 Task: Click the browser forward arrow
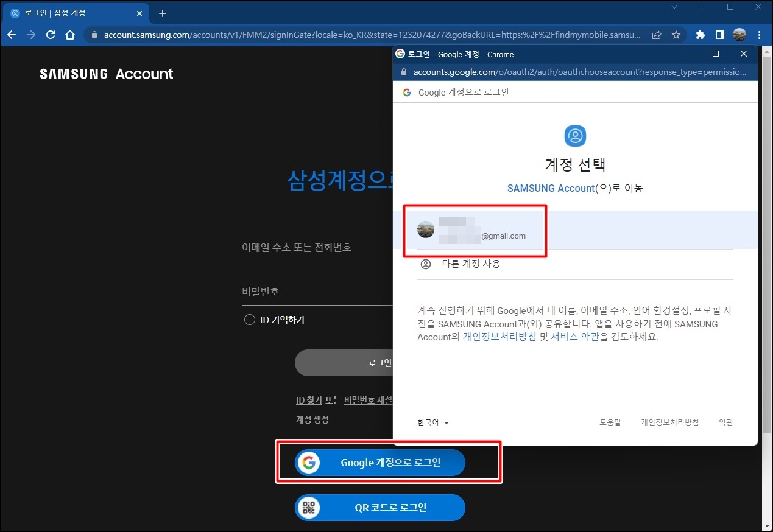click(x=31, y=35)
